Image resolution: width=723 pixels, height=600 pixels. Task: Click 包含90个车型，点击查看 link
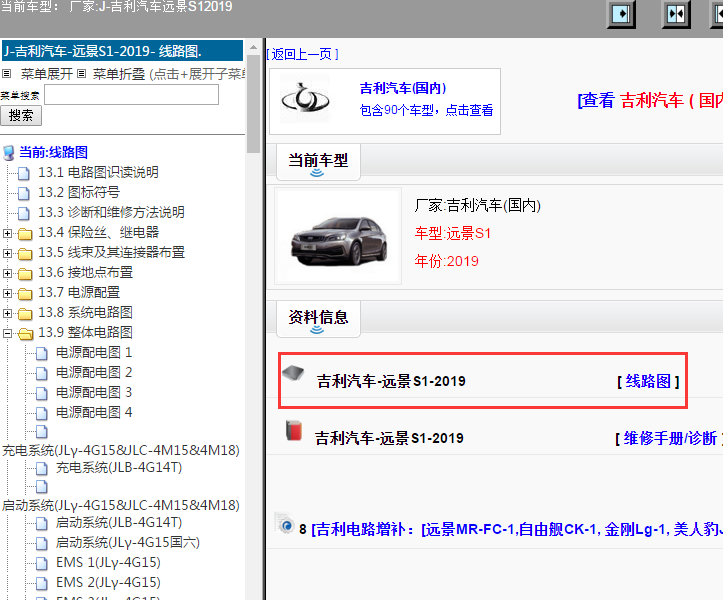(x=427, y=110)
